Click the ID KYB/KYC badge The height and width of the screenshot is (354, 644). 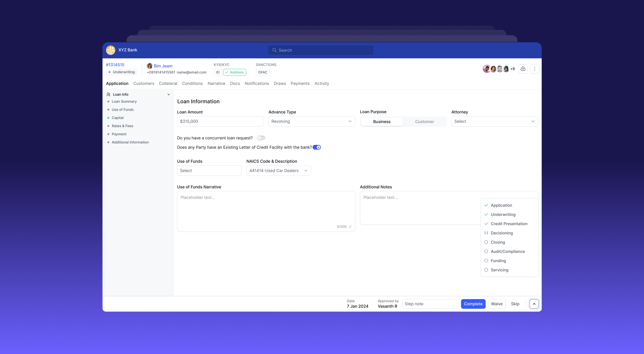pos(218,72)
